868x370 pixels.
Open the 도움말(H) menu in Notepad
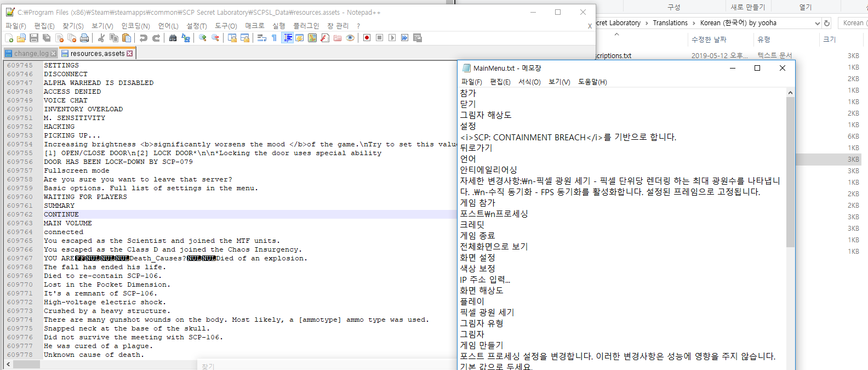click(x=592, y=82)
